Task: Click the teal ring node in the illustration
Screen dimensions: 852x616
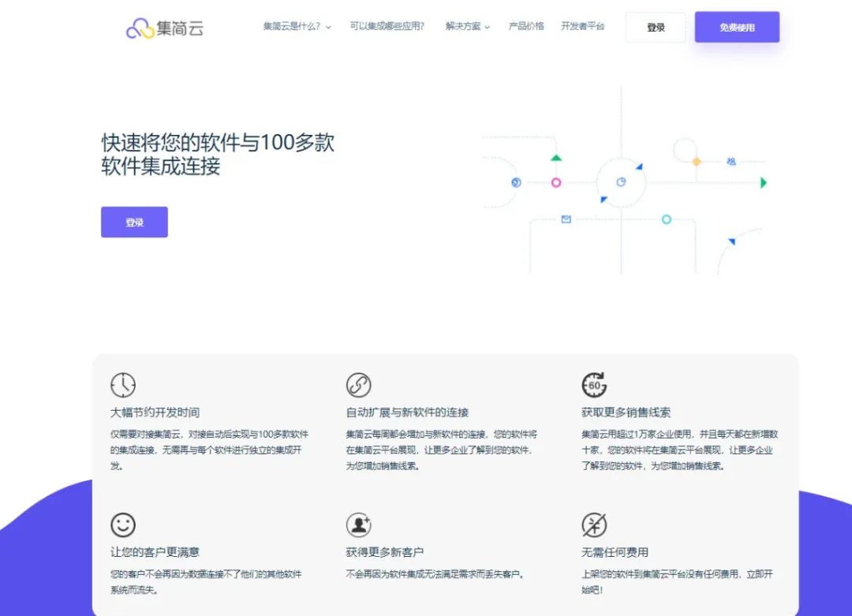Action: [x=666, y=219]
